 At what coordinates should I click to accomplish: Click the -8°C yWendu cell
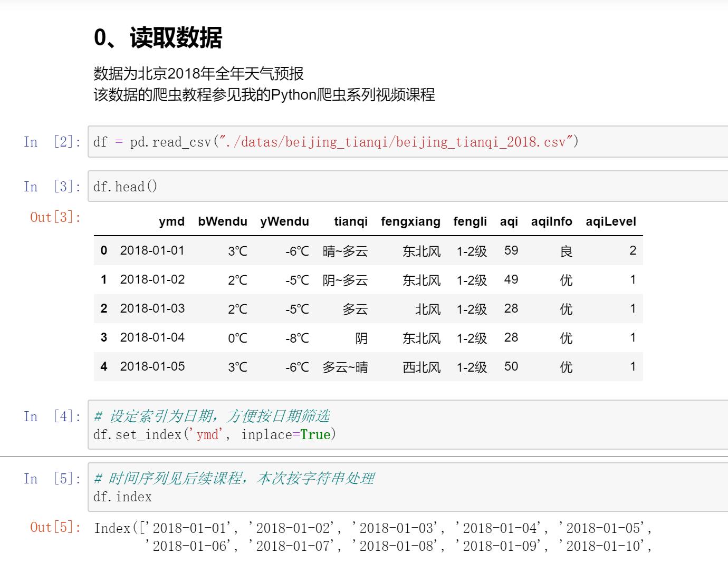pyautogui.click(x=297, y=338)
